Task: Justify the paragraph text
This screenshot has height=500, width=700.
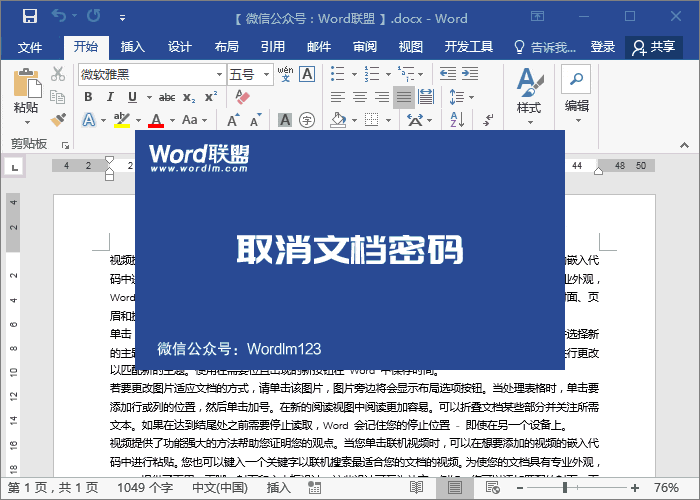Action: (404, 97)
